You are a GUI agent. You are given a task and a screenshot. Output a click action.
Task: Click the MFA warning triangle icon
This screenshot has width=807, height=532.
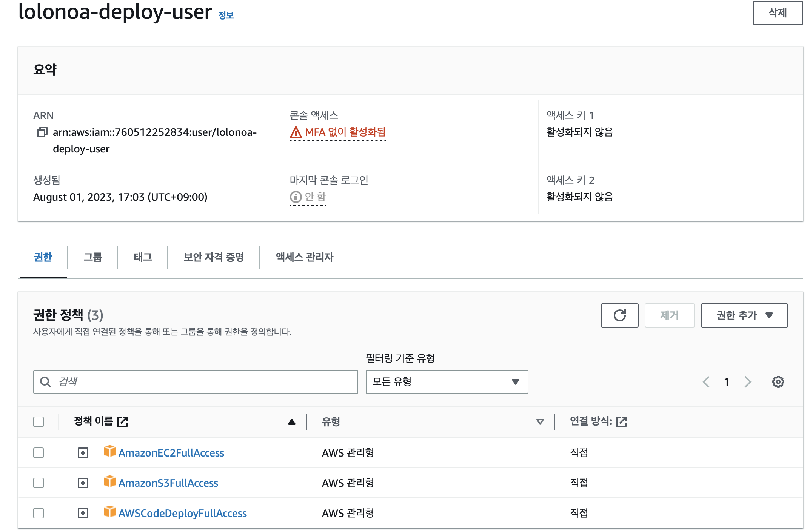[296, 132]
